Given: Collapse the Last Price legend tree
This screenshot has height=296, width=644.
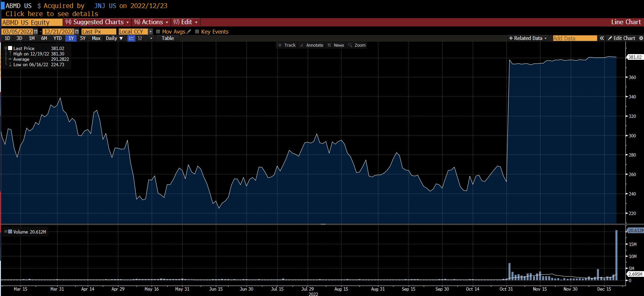Looking at the screenshot, I should coord(6,48).
